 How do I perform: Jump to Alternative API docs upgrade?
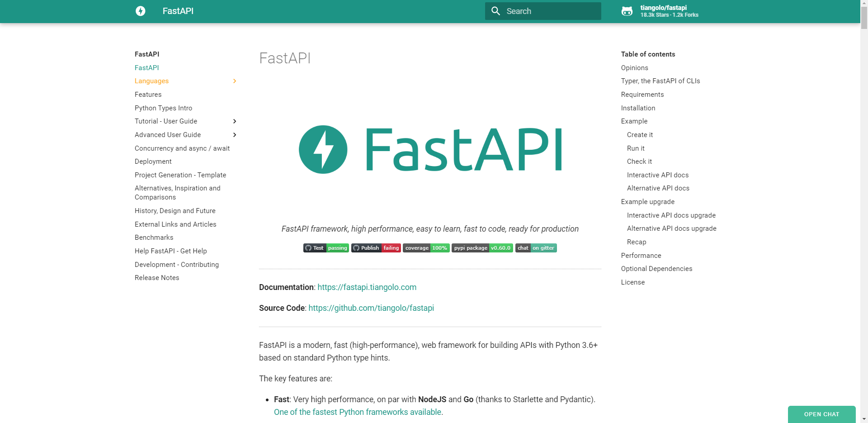[x=672, y=228]
